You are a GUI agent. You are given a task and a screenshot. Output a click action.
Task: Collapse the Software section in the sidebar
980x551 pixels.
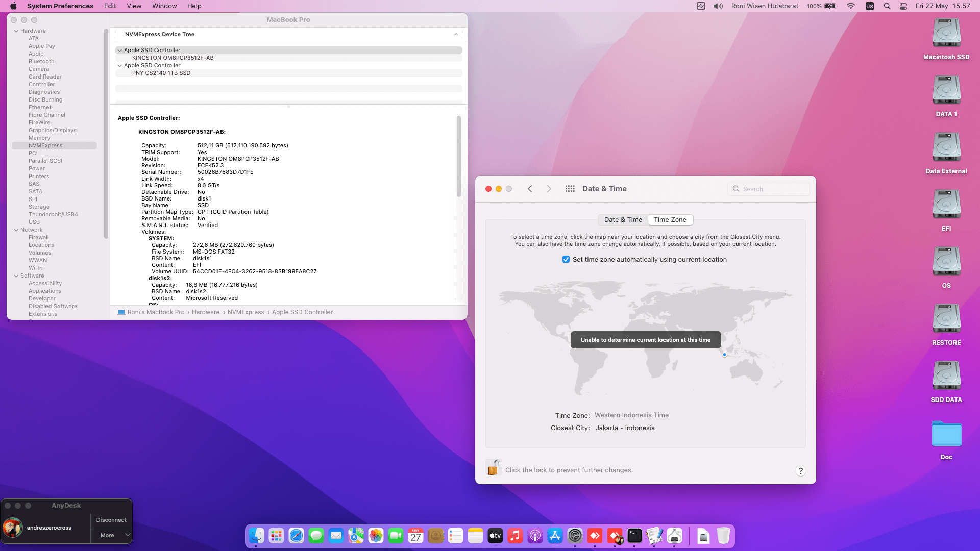(x=16, y=276)
